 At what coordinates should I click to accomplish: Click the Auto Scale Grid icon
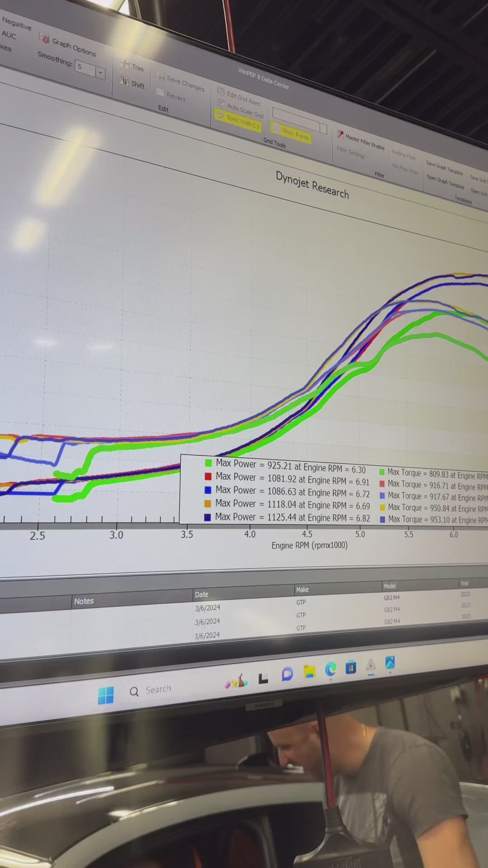[221, 104]
